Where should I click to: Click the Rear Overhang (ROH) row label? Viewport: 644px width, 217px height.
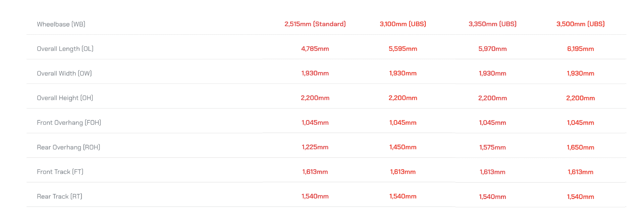68,147
